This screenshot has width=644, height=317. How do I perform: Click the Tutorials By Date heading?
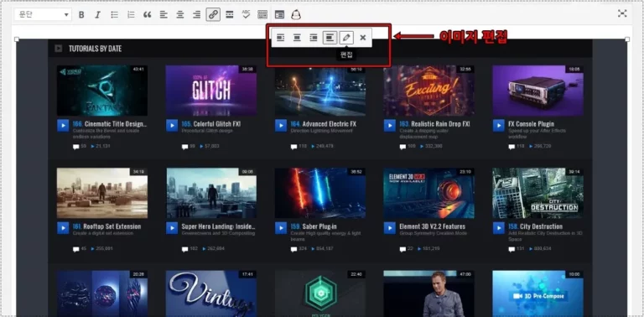coord(95,49)
